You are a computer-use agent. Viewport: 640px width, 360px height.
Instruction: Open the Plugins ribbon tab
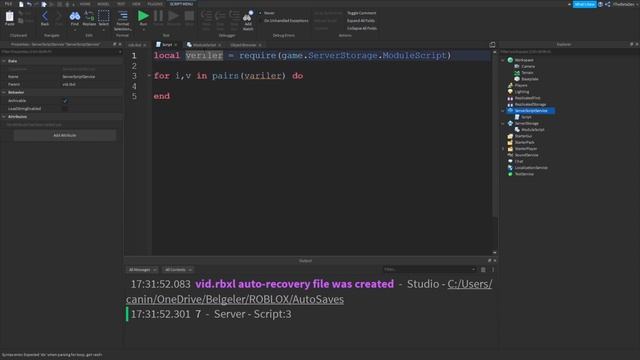click(x=155, y=4)
